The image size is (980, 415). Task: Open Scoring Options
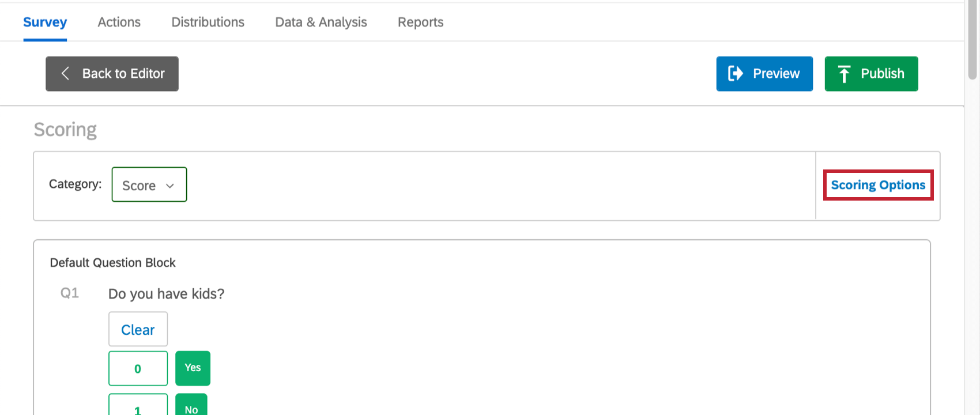coord(877,184)
